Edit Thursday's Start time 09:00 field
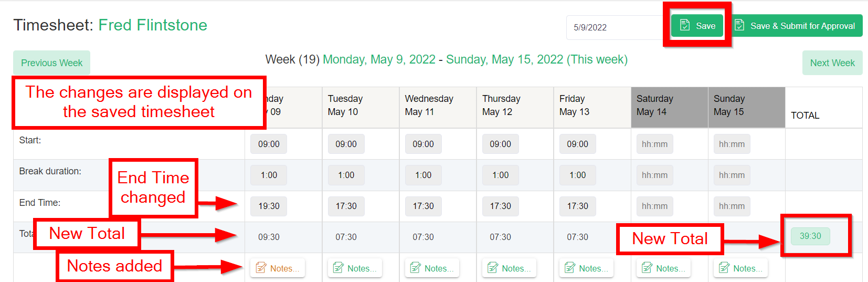Image resolution: width=868 pixels, height=282 pixels. click(x=500, y=144)
